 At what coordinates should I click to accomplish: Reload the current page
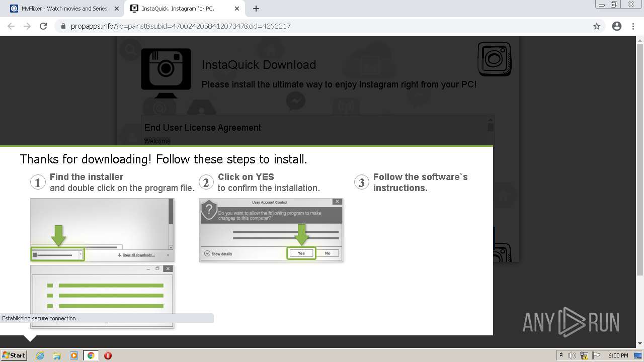(x=43, y=26)
